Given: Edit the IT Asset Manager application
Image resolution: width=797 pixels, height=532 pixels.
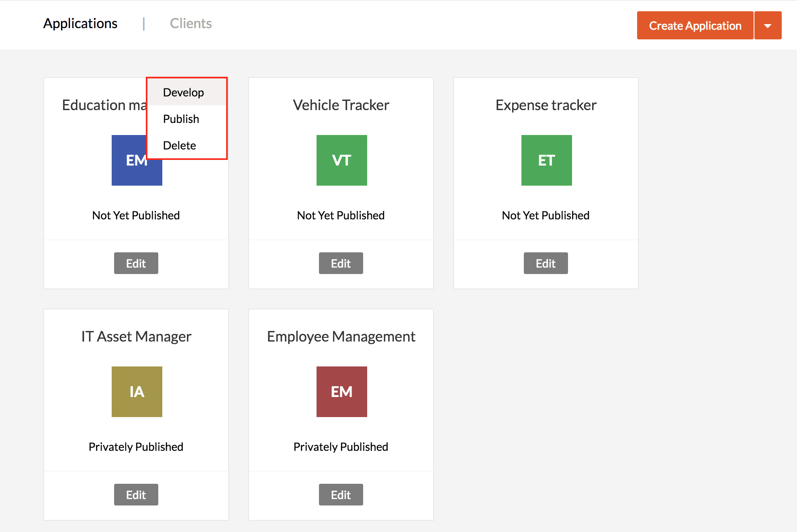Looking at the screenshot, I should (136, 495).
